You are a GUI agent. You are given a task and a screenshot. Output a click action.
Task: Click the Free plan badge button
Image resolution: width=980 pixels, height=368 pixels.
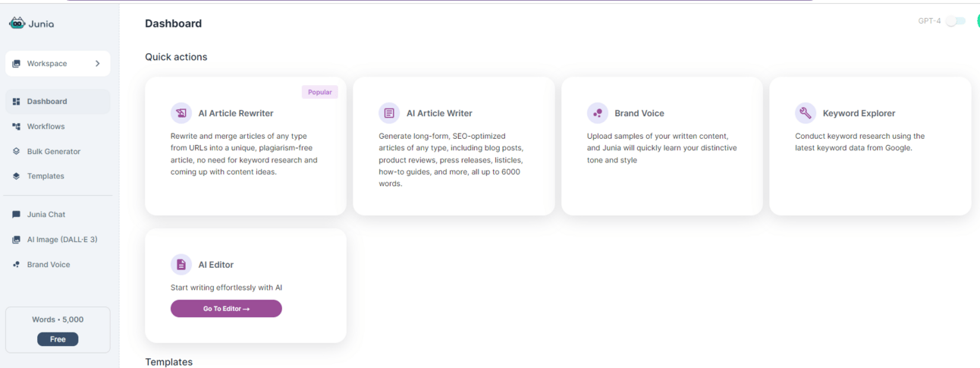(x=58, y=339)
